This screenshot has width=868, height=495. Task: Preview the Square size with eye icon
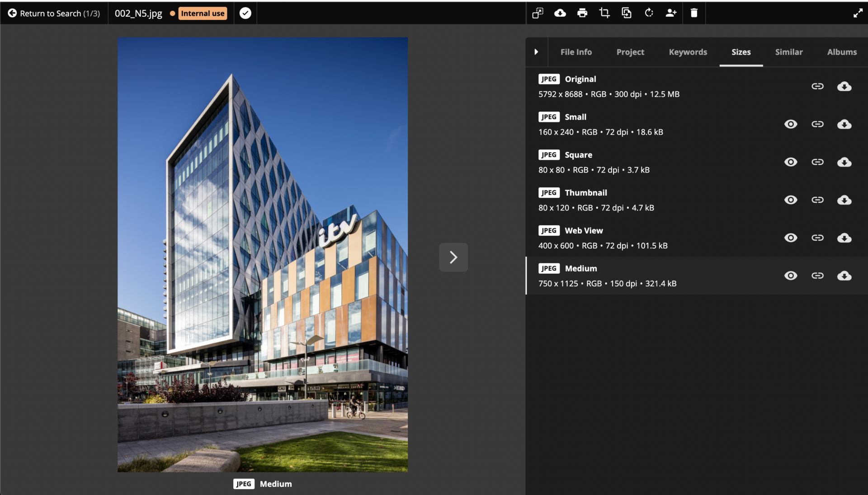click(x=791, y=162)
